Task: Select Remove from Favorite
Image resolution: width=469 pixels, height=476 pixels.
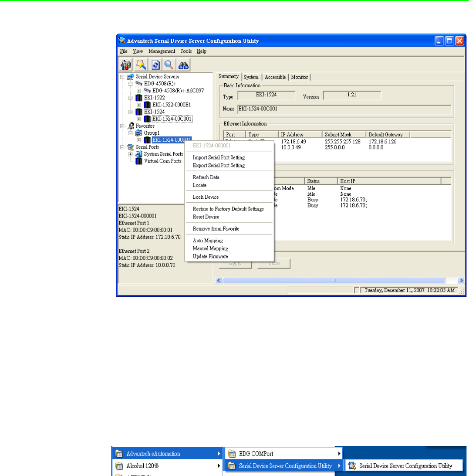Action: click(229, 228)
